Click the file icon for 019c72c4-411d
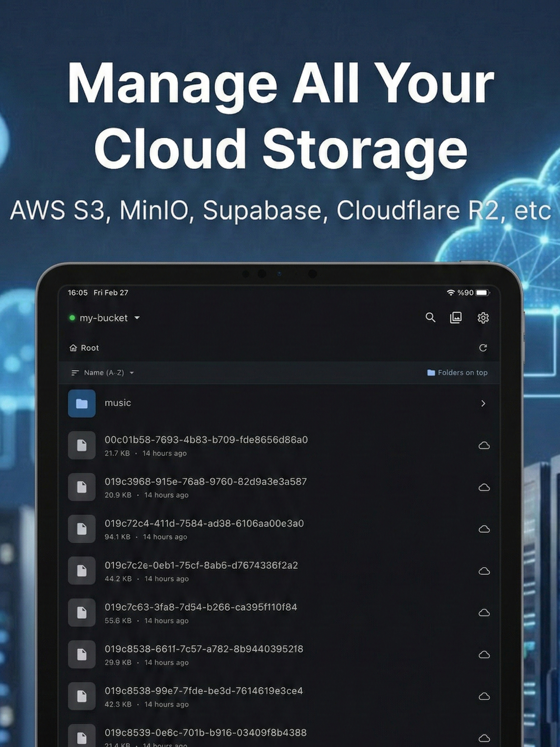This screenshot has width=560, height=747. (x=82, y=529)
